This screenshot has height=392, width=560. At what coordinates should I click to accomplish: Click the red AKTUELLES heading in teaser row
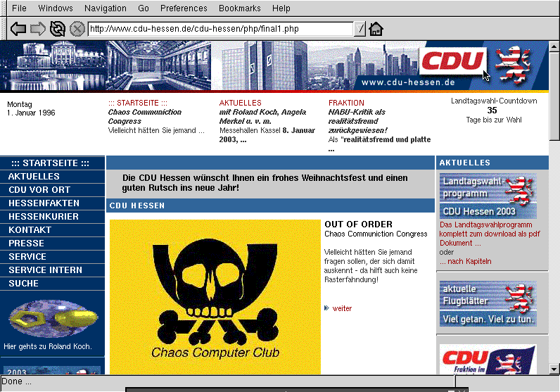point(241,103)
